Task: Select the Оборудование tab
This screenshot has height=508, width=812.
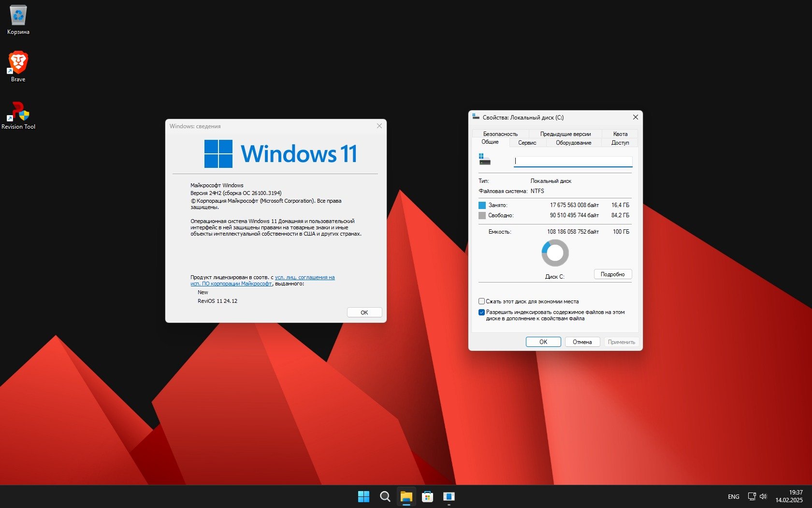Action: click(573, 143)
